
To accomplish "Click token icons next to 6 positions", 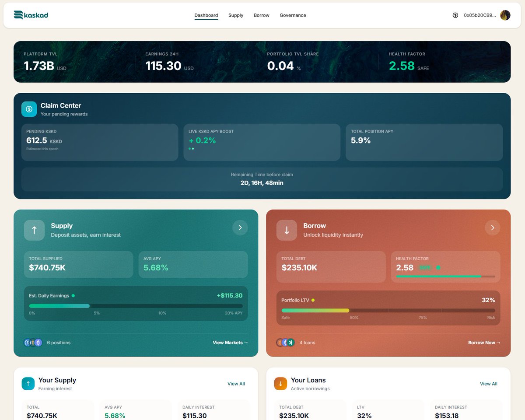I will click(x=33, y=343).
